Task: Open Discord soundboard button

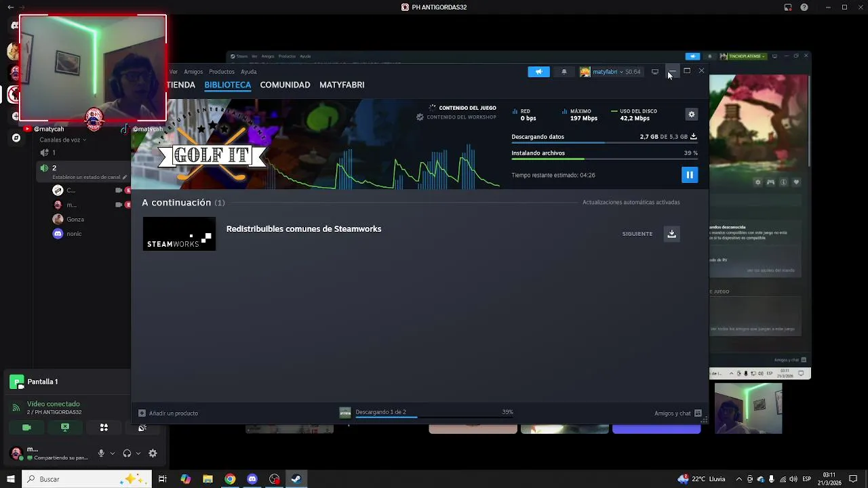Action: [142, 428]
